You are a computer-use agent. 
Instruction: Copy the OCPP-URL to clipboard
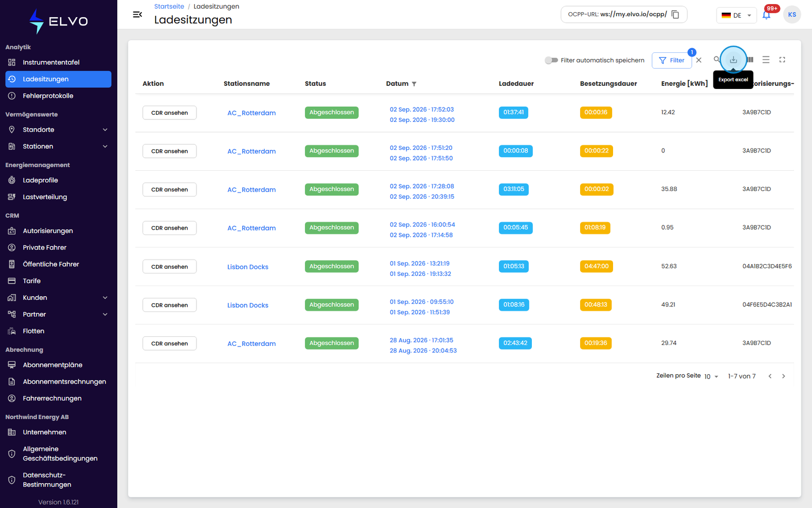click(675, 14)
